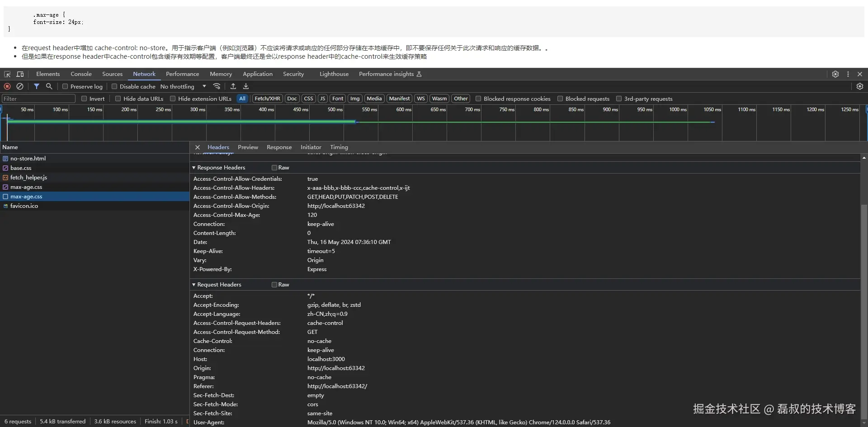Switch to the Console tab
This screenshot has height=427, width=868.
[x=80, y=74]
